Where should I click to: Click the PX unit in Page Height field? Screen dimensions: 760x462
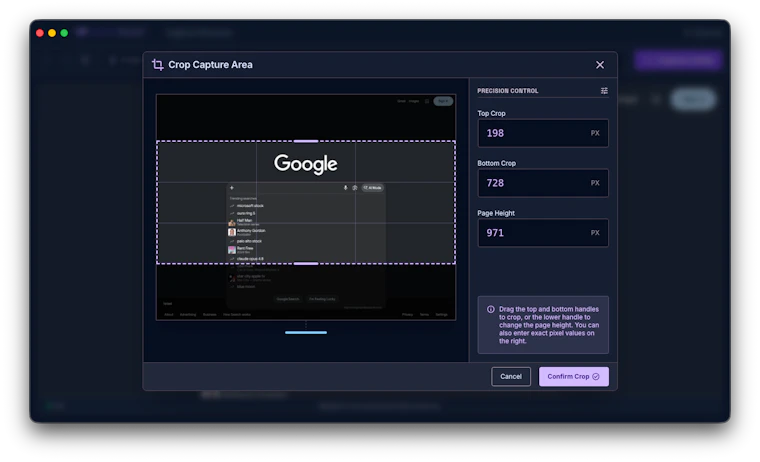(x=595, y=233)
